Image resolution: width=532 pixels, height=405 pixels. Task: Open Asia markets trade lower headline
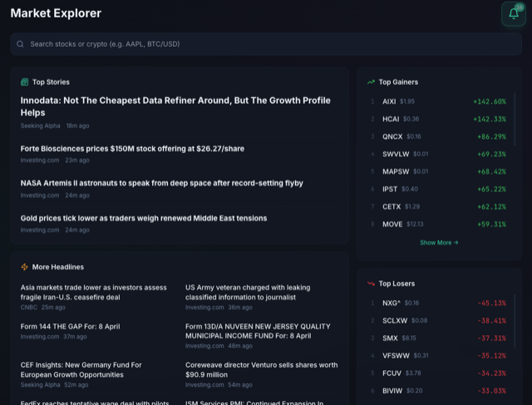94,292
